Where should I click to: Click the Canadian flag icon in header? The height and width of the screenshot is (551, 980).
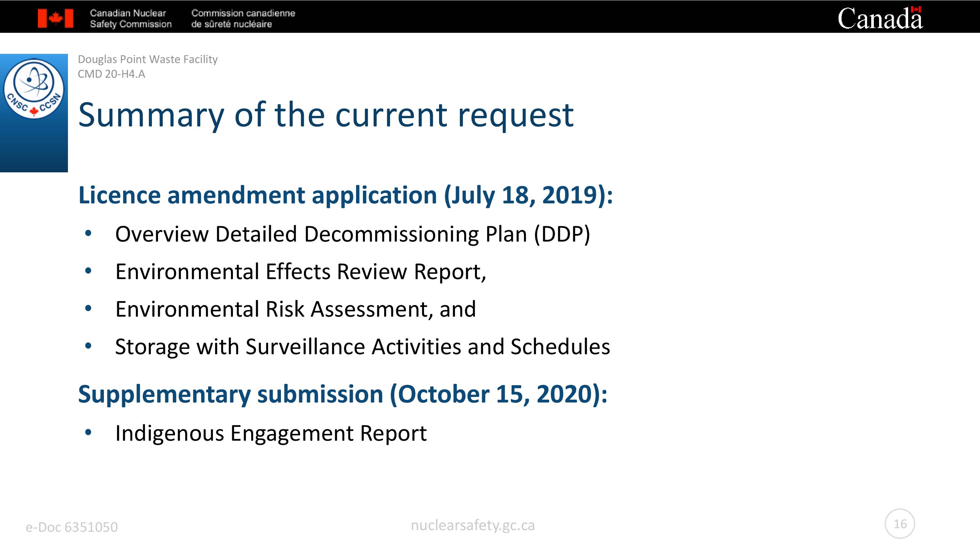tap(56, 18)
